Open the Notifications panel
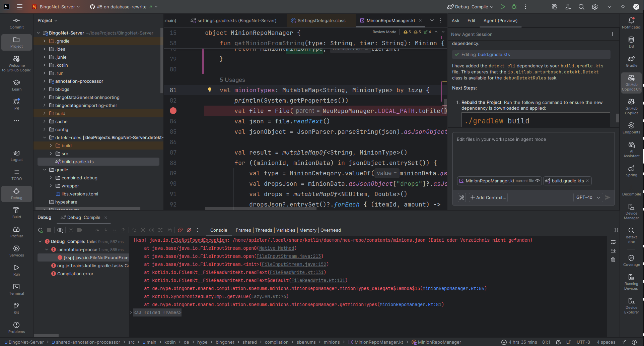The height and width of the screenshot is (346, 644). 631,23
